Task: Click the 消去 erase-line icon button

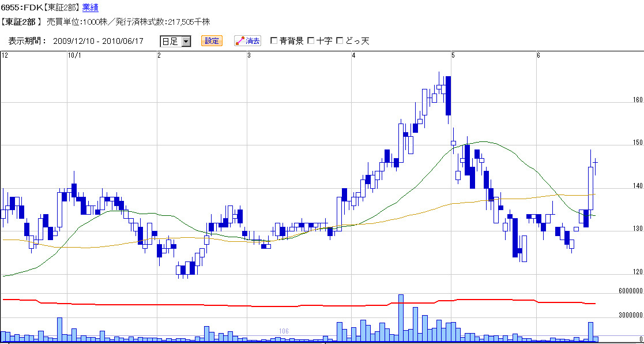Action: pos(247,41)
